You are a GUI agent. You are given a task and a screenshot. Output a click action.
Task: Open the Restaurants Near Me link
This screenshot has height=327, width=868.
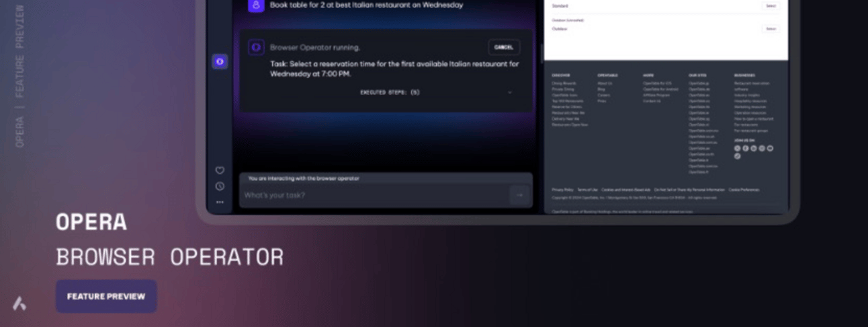point(568,113)
